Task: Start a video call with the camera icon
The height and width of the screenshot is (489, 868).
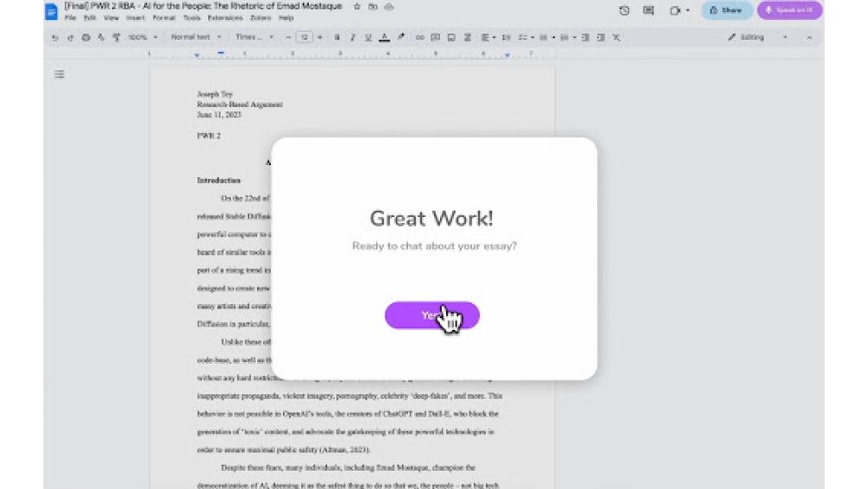Action: point(674,10)
